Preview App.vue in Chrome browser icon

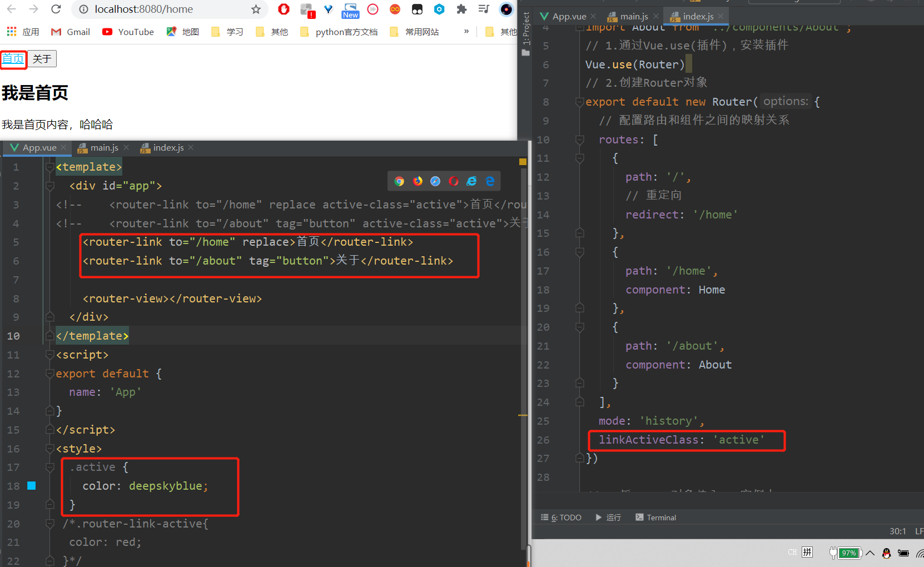click(x=399, y=181)
